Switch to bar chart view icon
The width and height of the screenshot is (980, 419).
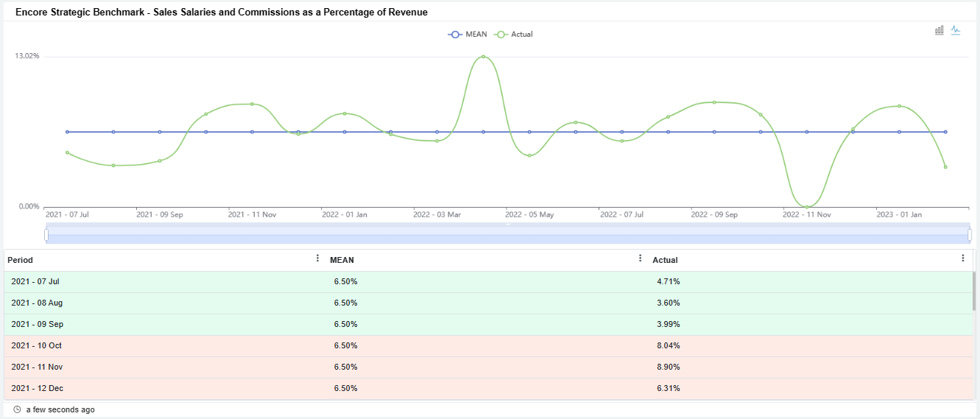point(940,30)
